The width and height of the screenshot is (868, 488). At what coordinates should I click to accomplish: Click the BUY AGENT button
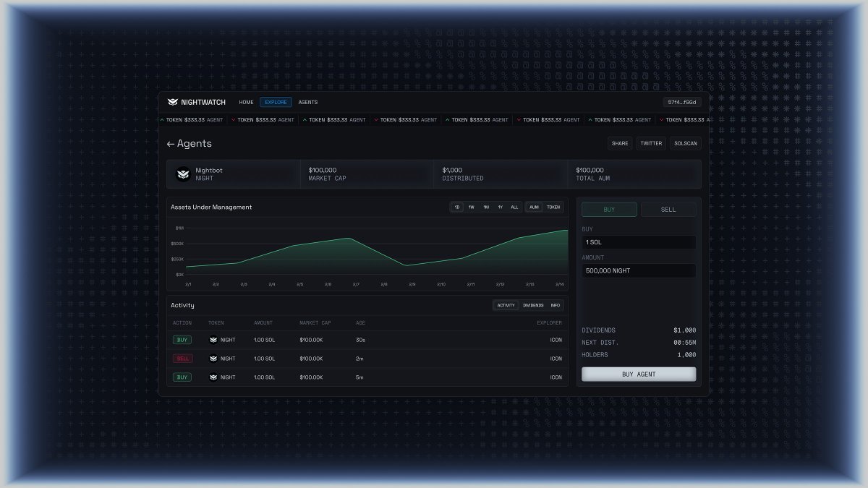[639, 374]
